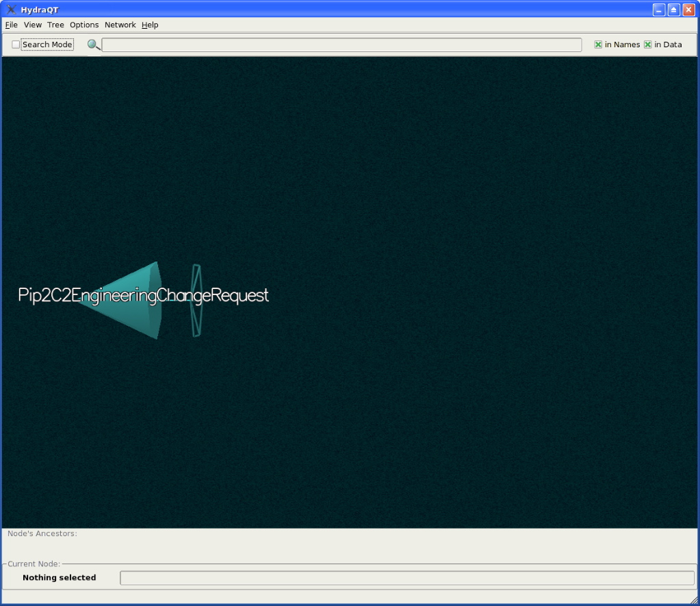Open the Options menu
The width and height of the screenshot is (700, 606).
[x=84, y=25]
